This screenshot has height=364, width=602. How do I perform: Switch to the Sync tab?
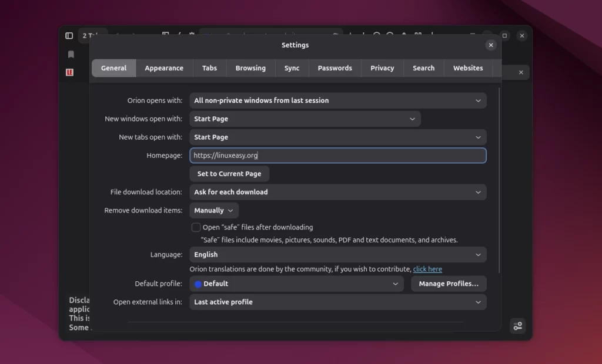(292, 68)
